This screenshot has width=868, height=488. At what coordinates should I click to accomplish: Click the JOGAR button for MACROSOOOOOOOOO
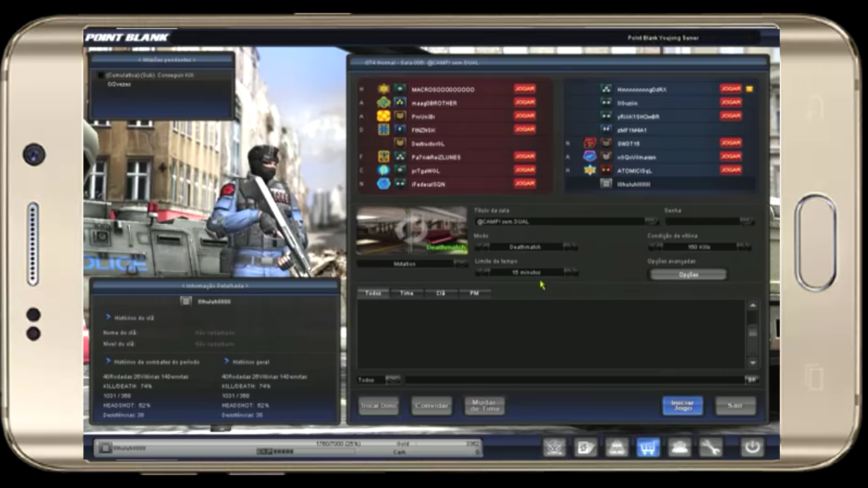pos(525,89)
